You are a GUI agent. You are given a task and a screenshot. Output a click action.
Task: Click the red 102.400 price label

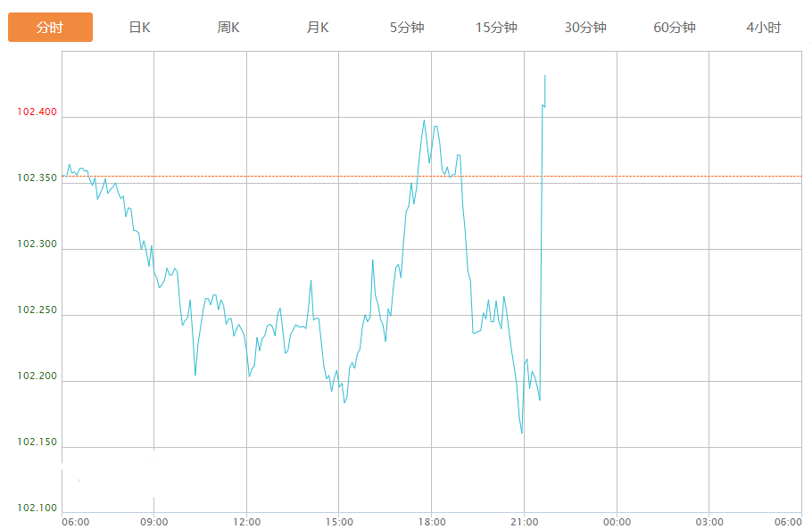[37, 112]
